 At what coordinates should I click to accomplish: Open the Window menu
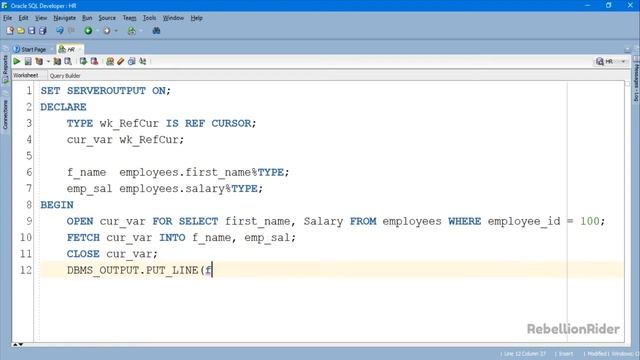173,18
